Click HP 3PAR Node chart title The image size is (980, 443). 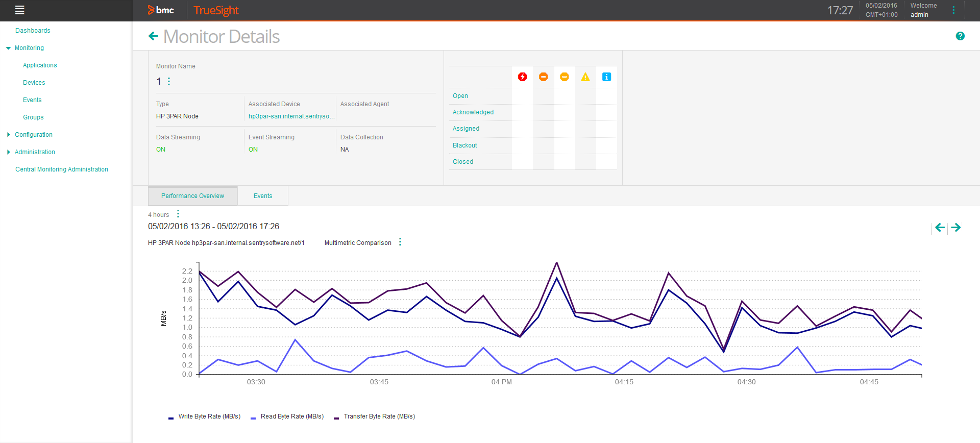226,243
